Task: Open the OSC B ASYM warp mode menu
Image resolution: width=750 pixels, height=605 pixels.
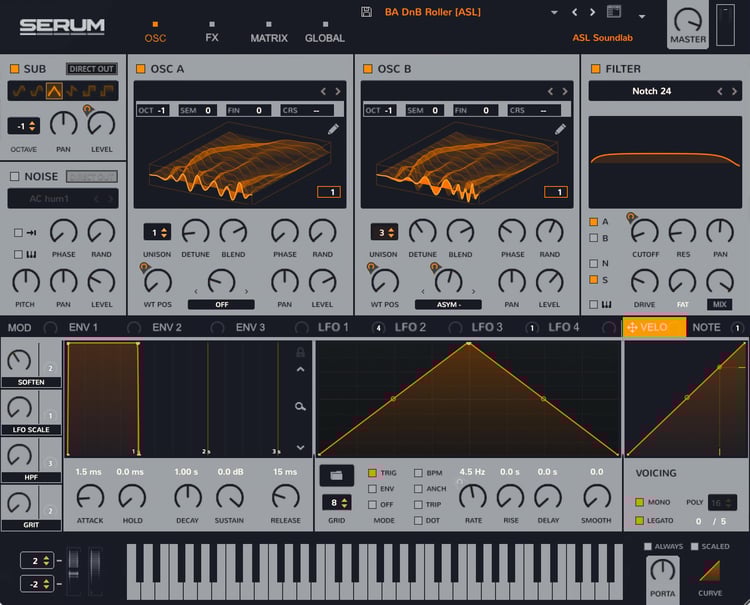Action: 448,305
